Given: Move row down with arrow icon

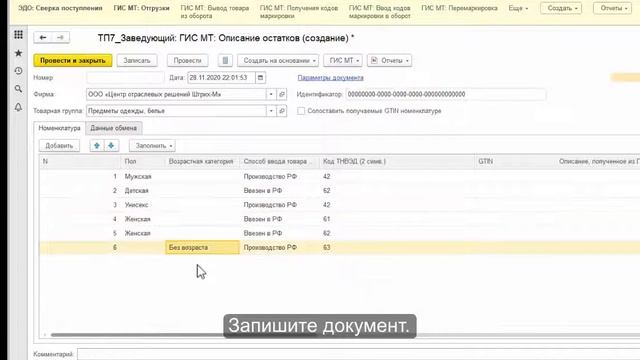Looking at the screenshot, I should (111, 146).
